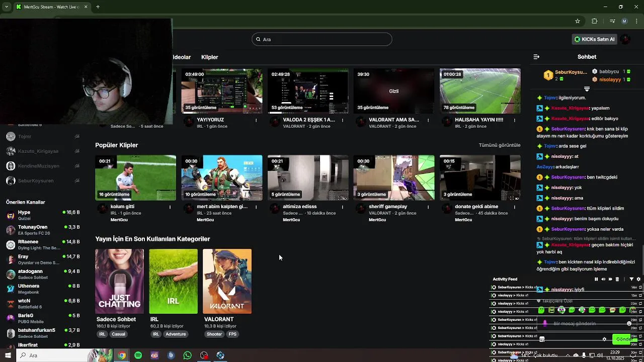
Task: Switch to the Videolar tab
Action: pyautogui.click(x=182, y=57)
